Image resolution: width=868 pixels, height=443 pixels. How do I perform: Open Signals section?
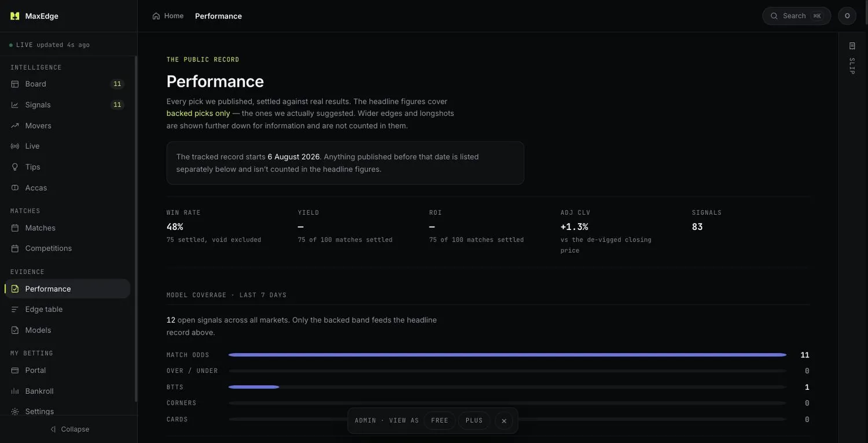click(x=68, y=105)
